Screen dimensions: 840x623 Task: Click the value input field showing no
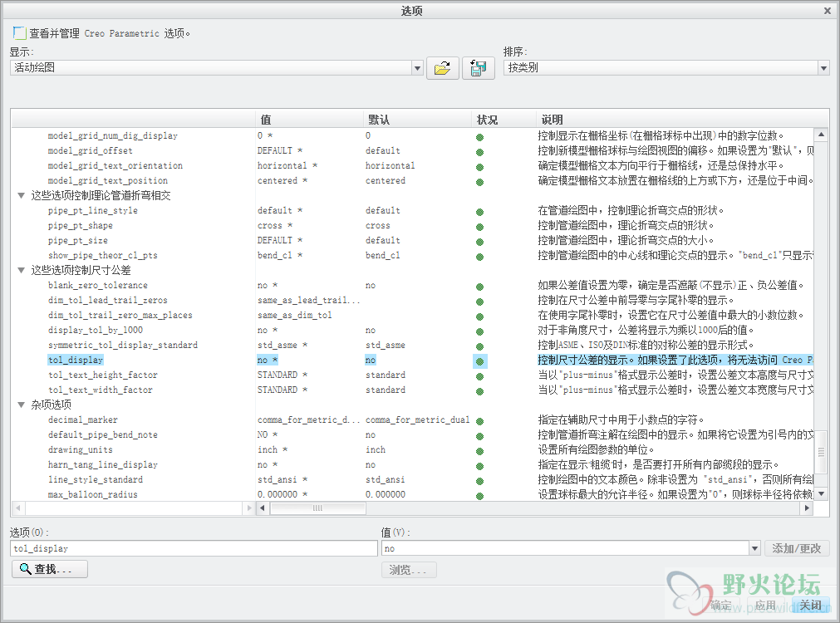(x=565, y=548)
